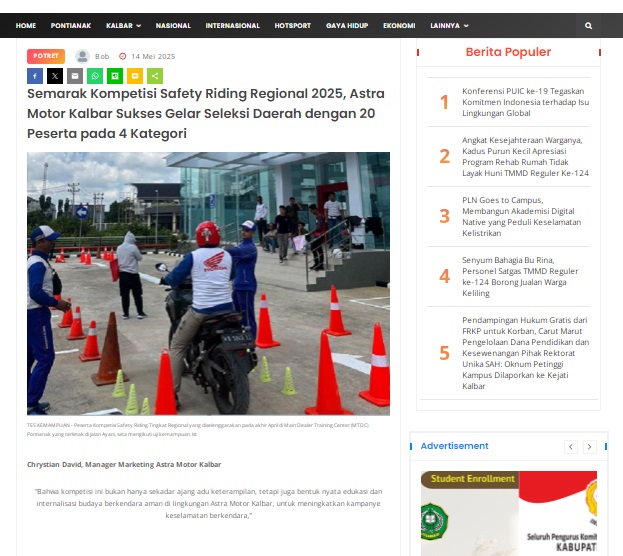The width and height of the screenshot is (623, 556).
Task: Open INTERNASIONAL menu item
Action: (232, 25)
